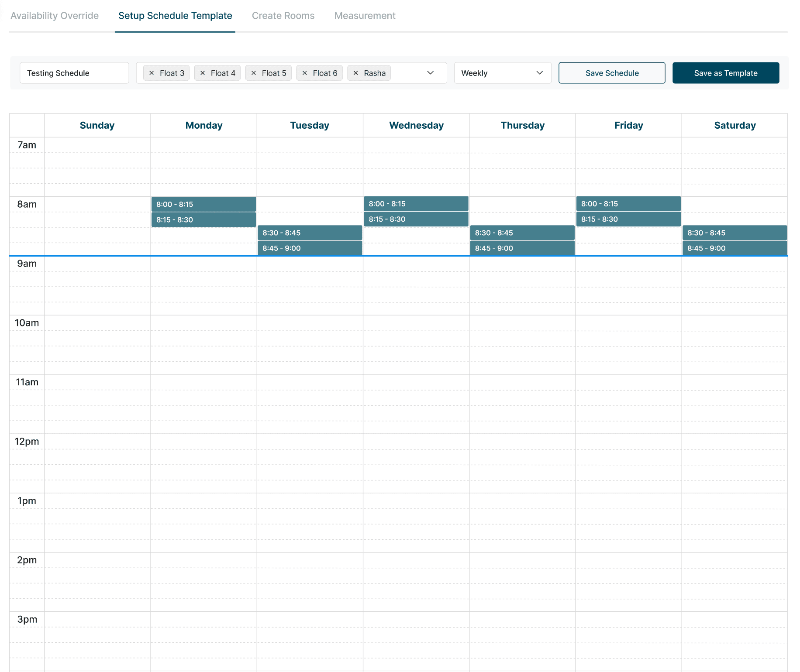
Task: Remove the Float 3 tag
Action: (x=152, y=73)
